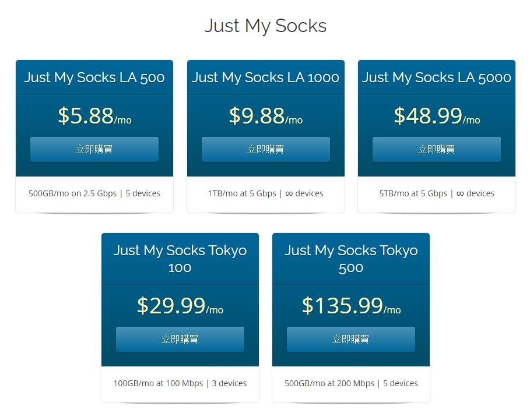
Task: Select the Just My Socks LA 1000 plan title
Action: [x=265, y=77]
